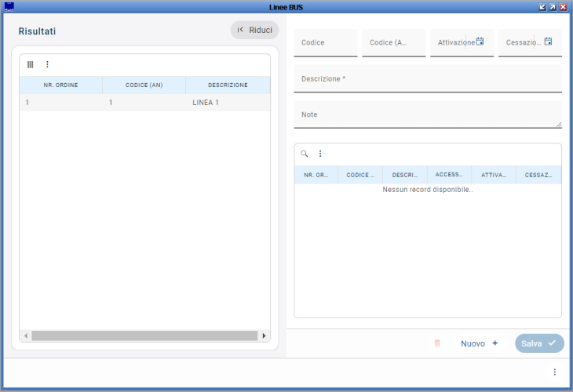Open the bottom-right three-dot menu
Viewport: 573px width, 392px height.
(x=554, y=372)
